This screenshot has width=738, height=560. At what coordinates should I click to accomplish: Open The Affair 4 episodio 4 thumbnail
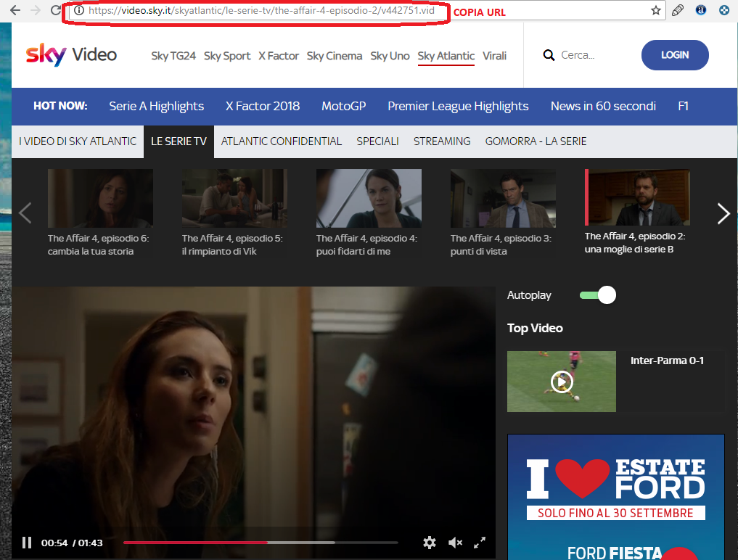(x=369, y=198)
